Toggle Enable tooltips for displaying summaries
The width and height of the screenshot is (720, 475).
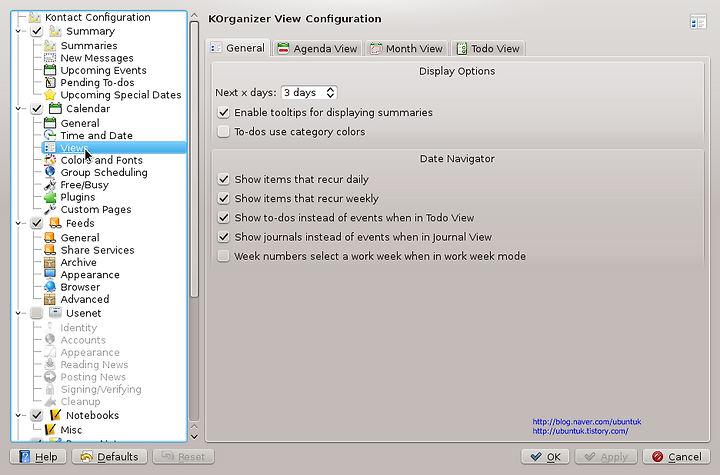pyautogui.click(x=224, y=113)
